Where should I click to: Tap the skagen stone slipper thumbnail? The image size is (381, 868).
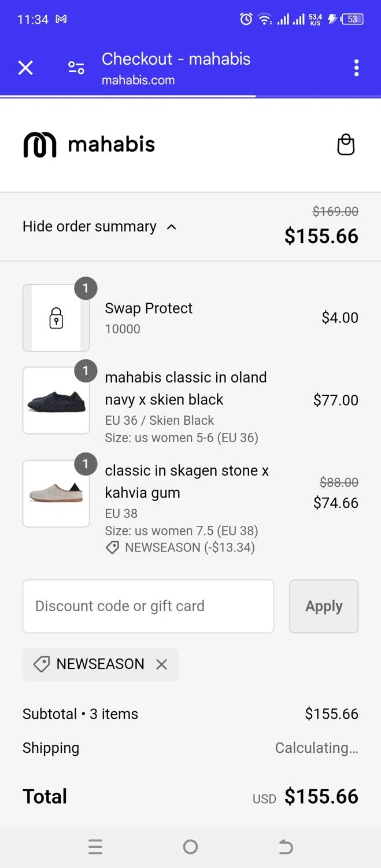pos(56,494)
